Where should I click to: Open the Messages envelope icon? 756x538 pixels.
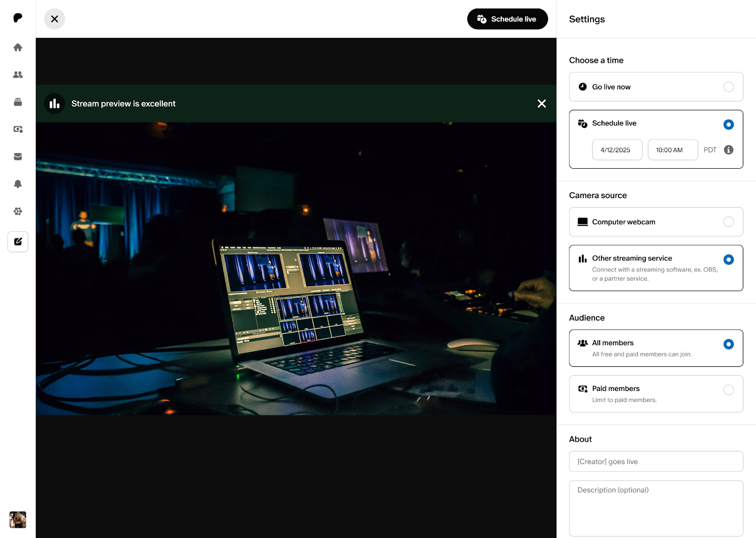click(x=18, y=156)
